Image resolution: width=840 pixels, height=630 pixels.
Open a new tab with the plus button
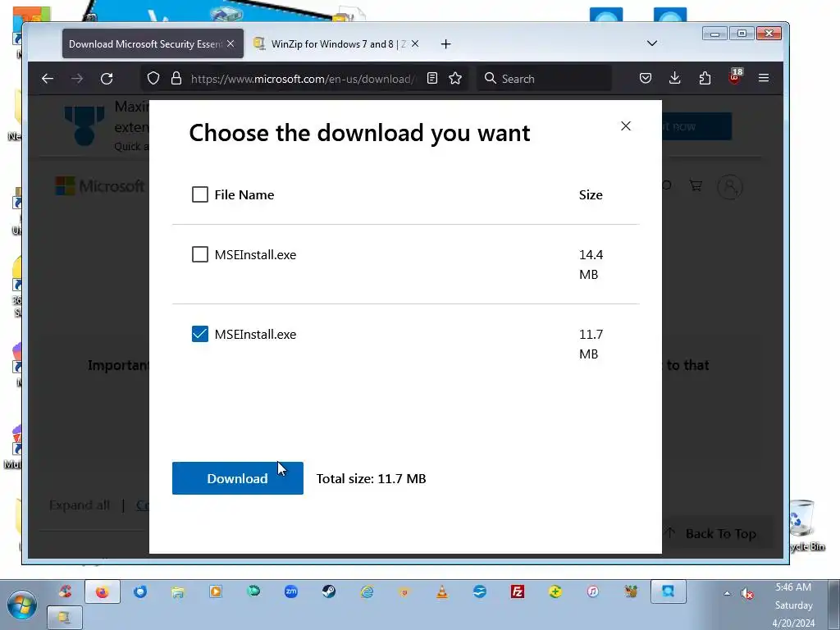click(445, 44)
